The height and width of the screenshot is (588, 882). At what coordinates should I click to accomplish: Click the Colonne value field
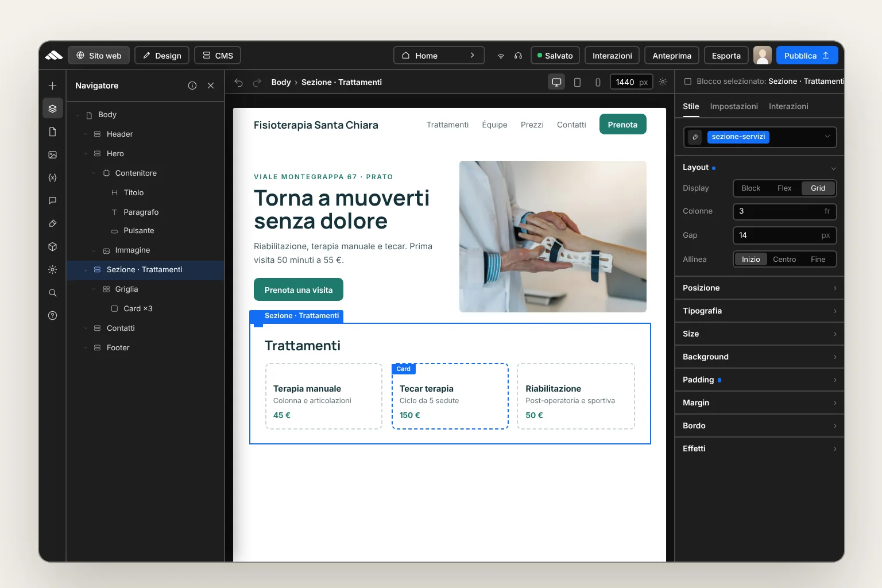point(784,211)
